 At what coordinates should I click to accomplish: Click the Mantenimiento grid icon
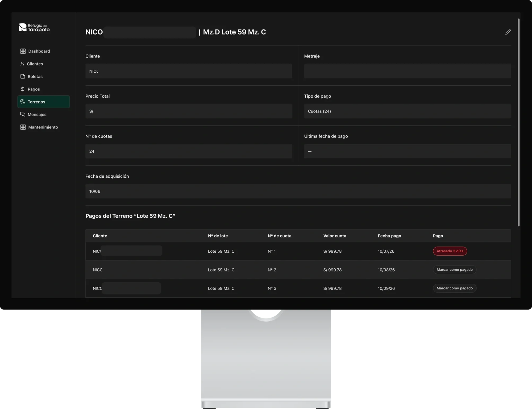point(23,127)
